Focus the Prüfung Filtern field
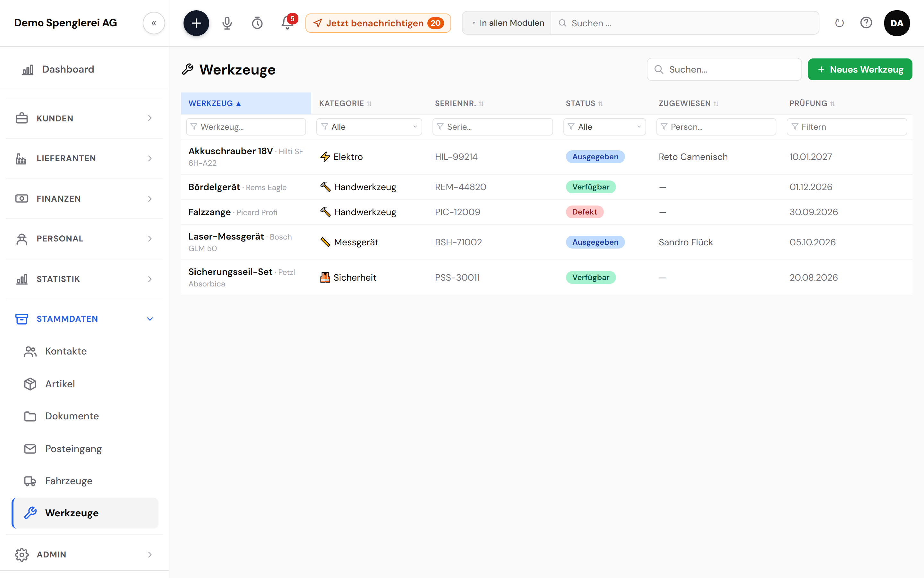The height and width of the screenshot is (578, 924). pyautogui.click(x=846, y=127)
